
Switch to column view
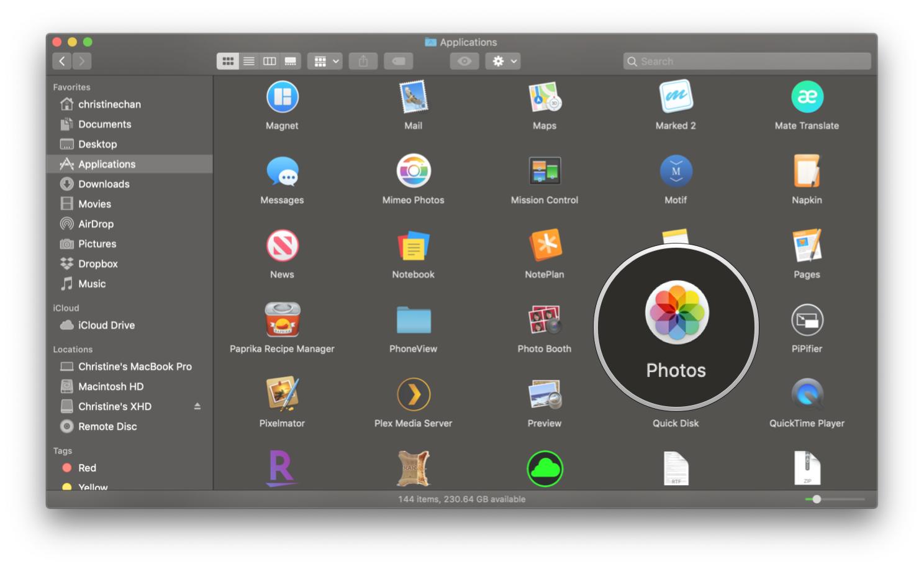point(269,61)
